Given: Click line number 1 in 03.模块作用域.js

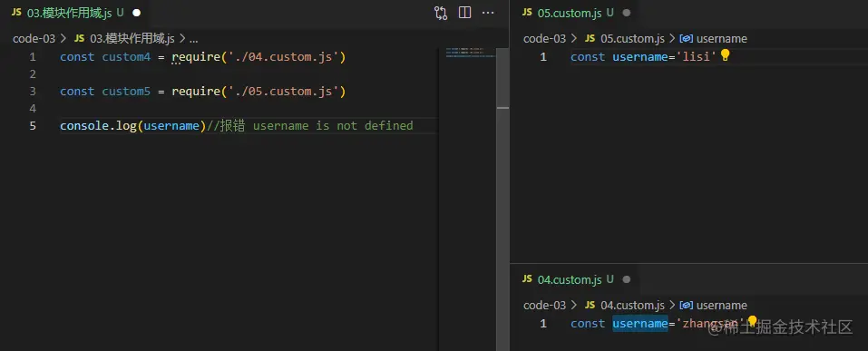Looking at the screenshot, I should click(x=33, y=57).
